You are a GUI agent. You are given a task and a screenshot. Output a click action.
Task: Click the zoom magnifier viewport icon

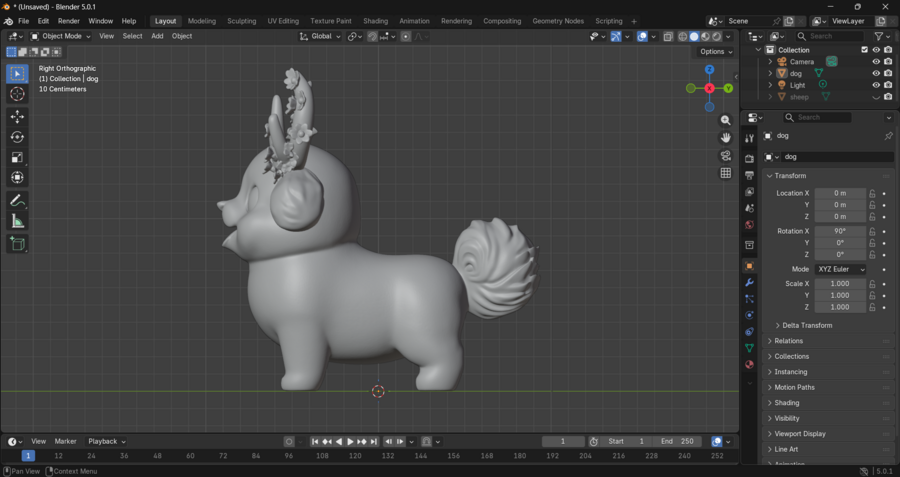point(726,120)
